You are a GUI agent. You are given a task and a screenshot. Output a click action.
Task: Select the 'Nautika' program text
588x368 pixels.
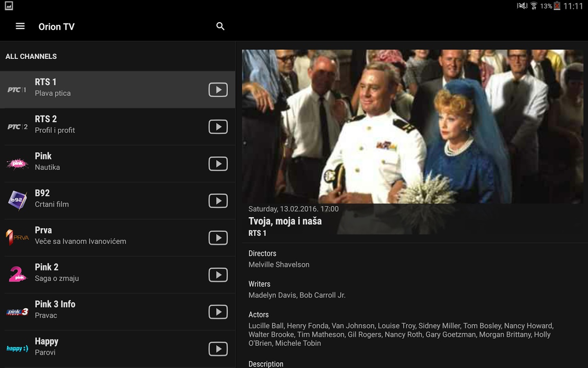(47, 167)
